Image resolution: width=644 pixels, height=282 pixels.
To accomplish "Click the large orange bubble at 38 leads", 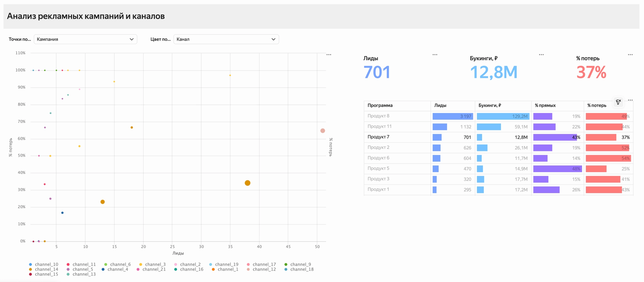I will click(x=247, y=183).
